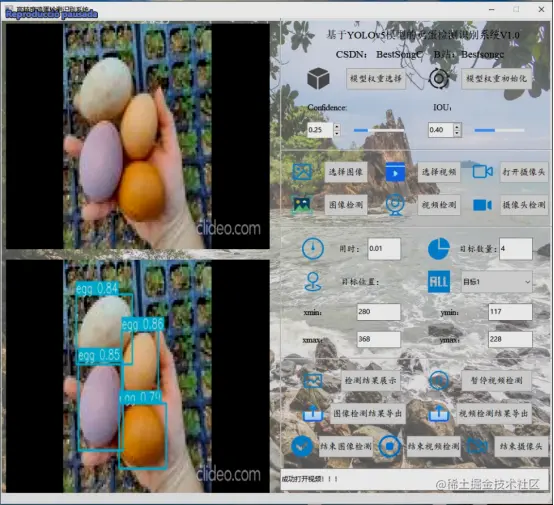Click the 选择图像 button
The image size is (554, 505).
pos(346,172)
